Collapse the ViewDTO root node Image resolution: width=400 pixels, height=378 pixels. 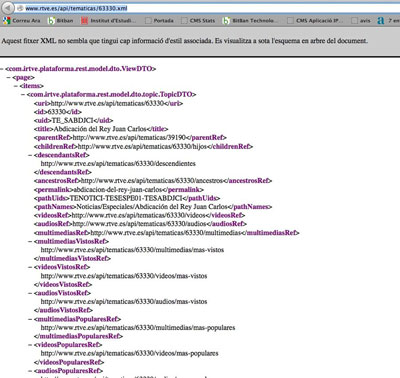[x=2, y=69]
